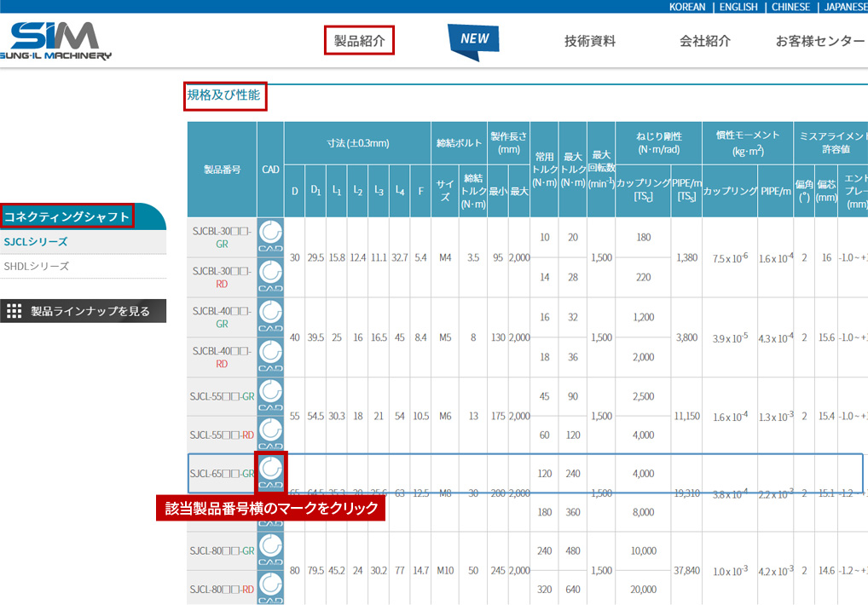Image resolution: width=868 pixels, height=605 pixels.
Task: Click CAD icon beside SJCL-55 GR
Action: (x=270, y=396)
